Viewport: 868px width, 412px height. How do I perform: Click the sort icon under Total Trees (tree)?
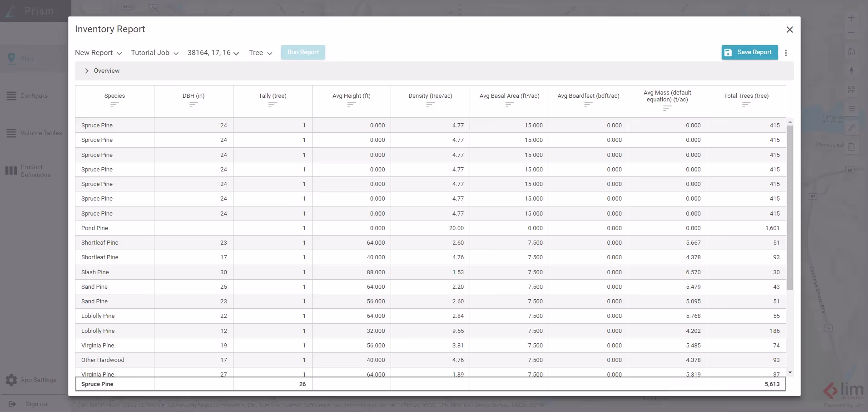746,105
